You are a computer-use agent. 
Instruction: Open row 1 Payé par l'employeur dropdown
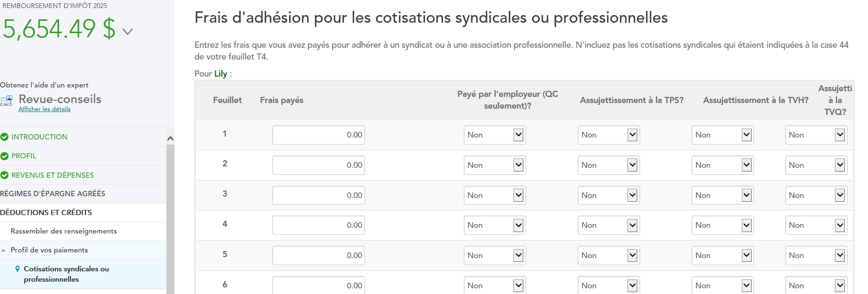[x=495, y=135]
